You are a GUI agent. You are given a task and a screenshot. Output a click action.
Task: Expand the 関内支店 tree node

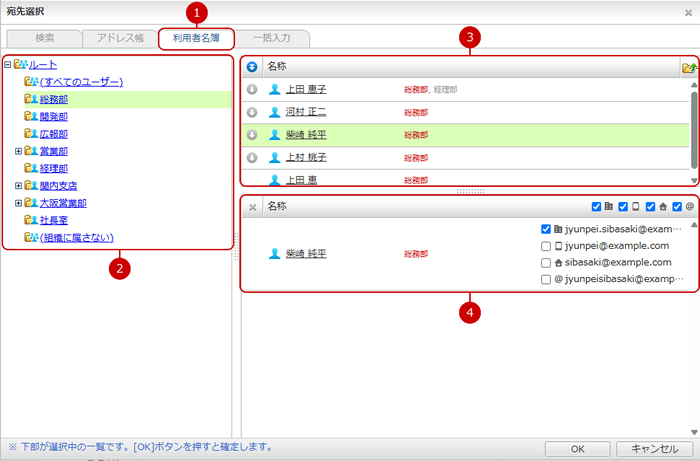click(18, 186)
